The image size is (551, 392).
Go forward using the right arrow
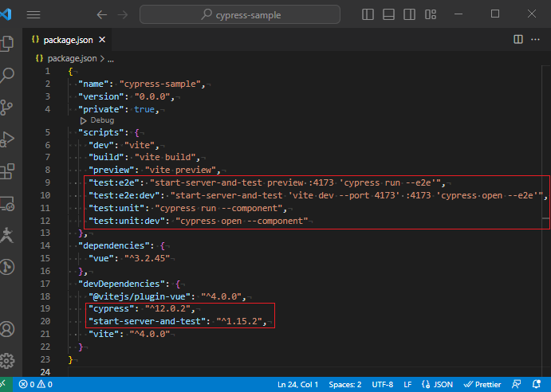point(123,15)
